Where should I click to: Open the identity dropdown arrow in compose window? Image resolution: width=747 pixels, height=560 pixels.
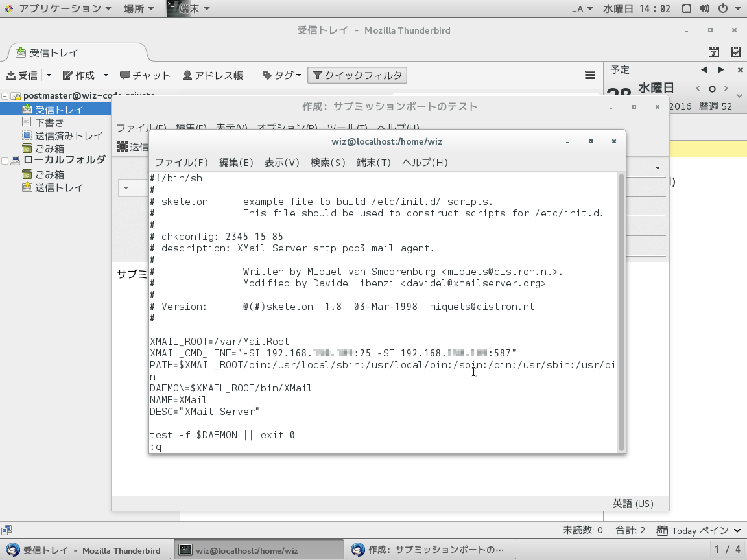pyautogui.click(x=658, y=168)
